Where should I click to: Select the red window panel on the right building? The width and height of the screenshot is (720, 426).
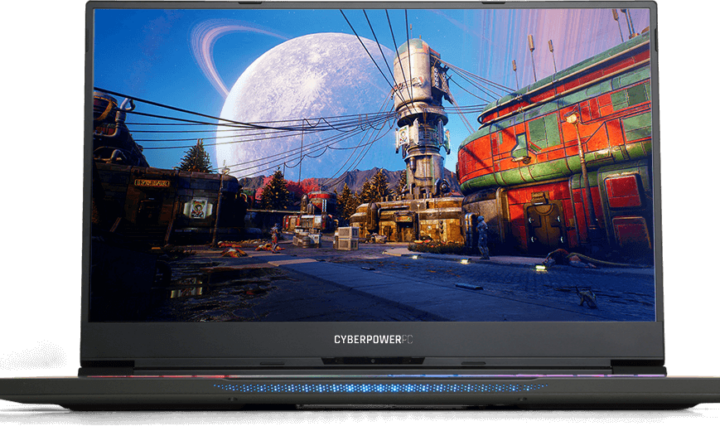click(625, 190)
